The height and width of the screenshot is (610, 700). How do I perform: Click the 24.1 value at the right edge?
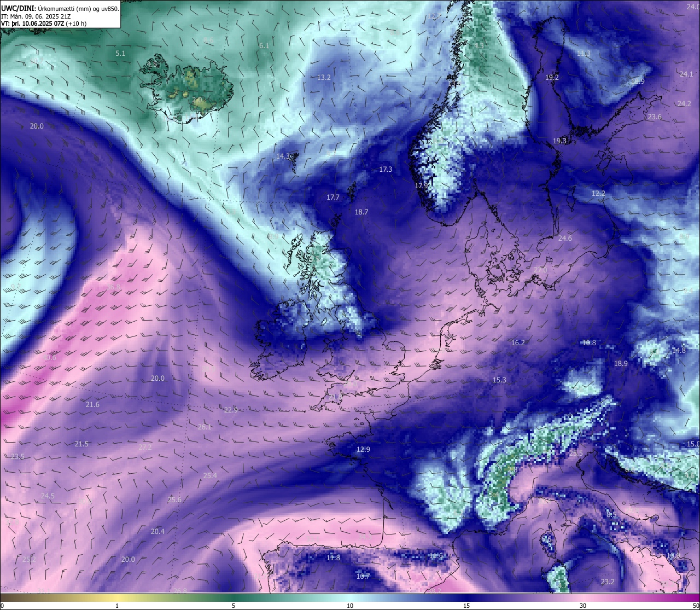686,74
